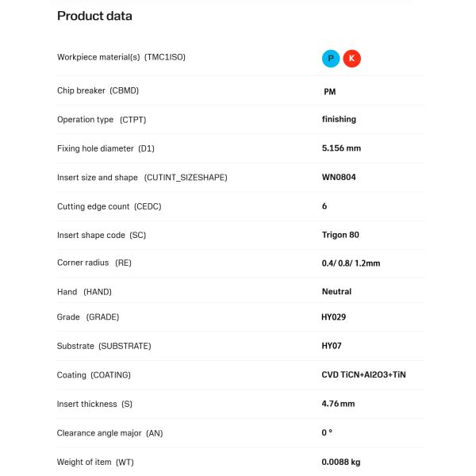Click the blue P workpiece material badge
476x476 pixels.
pyautogui.click(x=330, y=59)
